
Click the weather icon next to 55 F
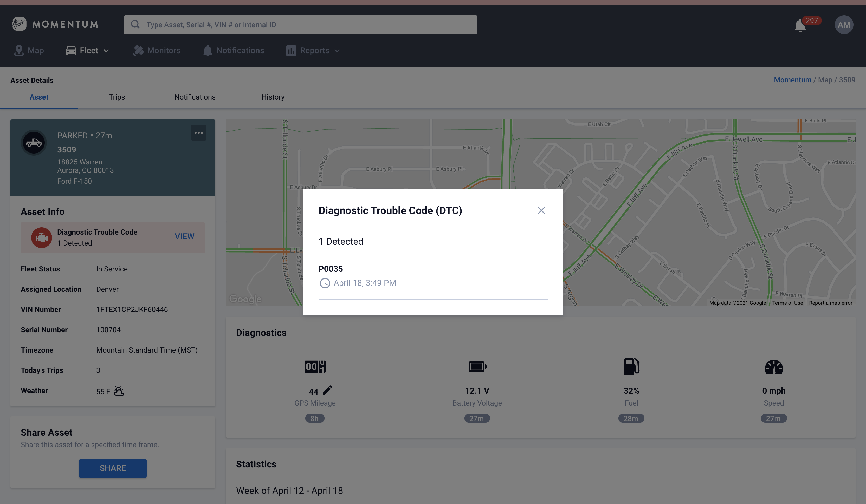(119, 390)
